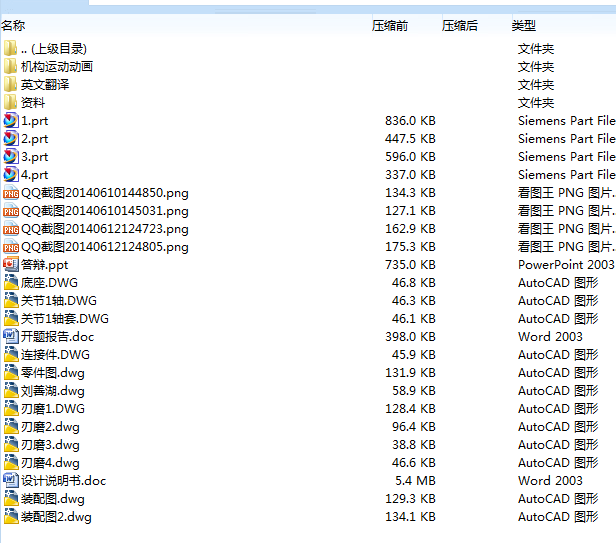Click the file name 刃磨4.dwg

50,463
